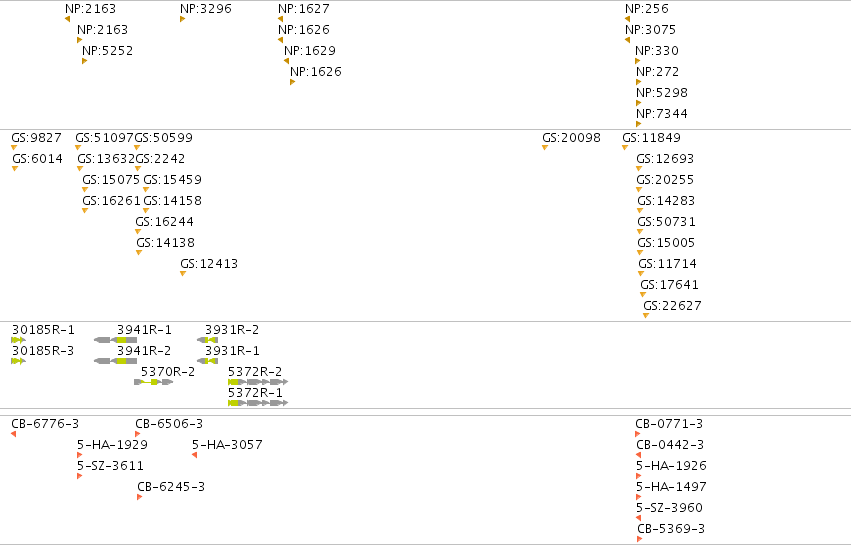Image resolution: width=851 pixels, height=545 pixels.
Task: Select the GS:51097 feature
Action: 78,148
